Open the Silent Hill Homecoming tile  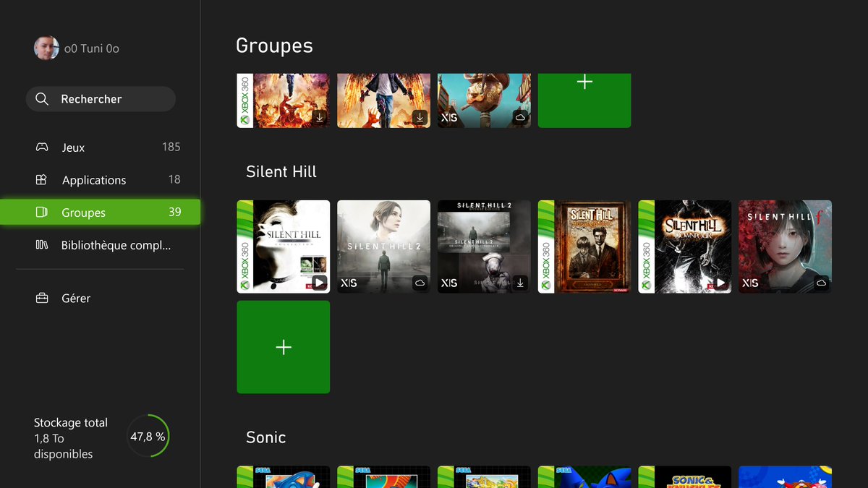[x=584, y=247]
